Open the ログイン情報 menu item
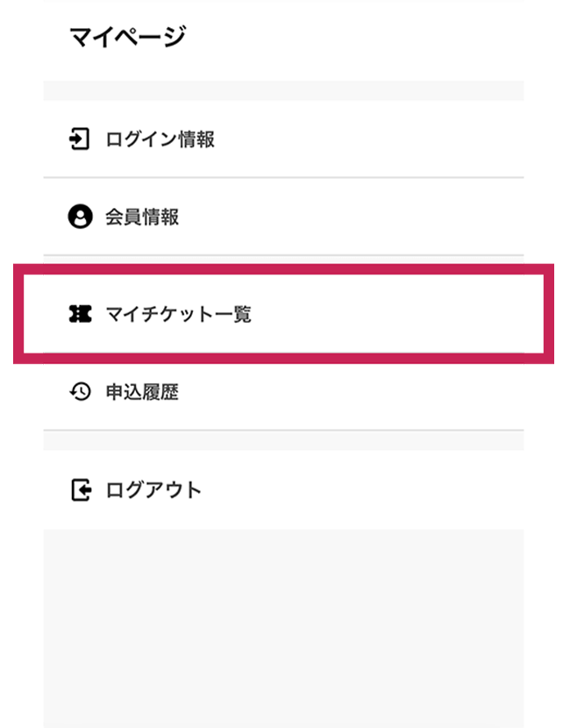Image resolution: width=570 pixels, height=728 pixels. point(160,139)
